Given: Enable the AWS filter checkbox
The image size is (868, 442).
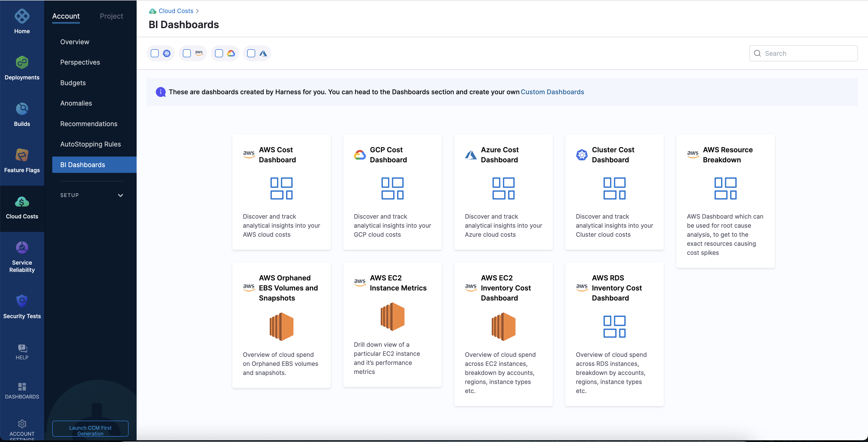Looking at the screenshot, I should click(x=187, y=53).
